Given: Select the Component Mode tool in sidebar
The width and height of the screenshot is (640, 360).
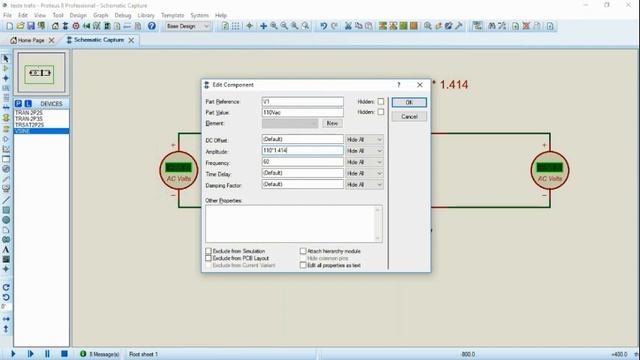Looking at the screenshot, I should pyautogui.click(x=6, y=69).
